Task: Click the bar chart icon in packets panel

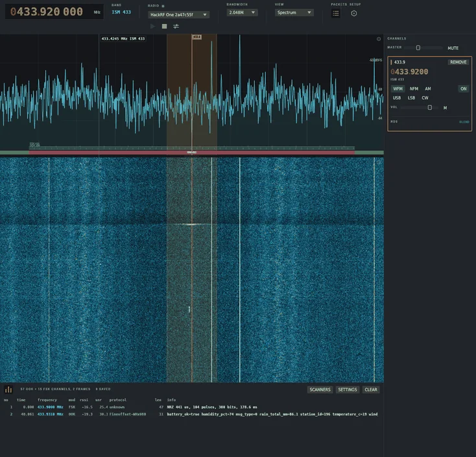Action: click(8, 389)
